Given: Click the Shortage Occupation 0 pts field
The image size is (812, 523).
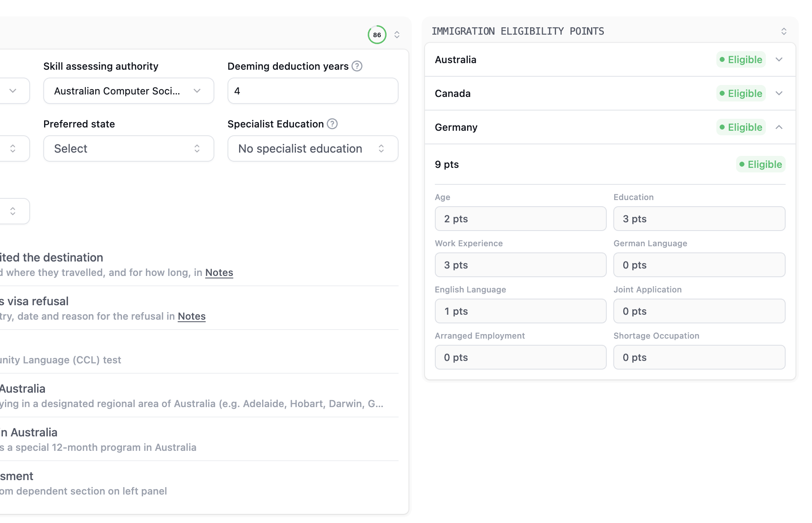Looking at the screenshot, I should tap(699, 357).
